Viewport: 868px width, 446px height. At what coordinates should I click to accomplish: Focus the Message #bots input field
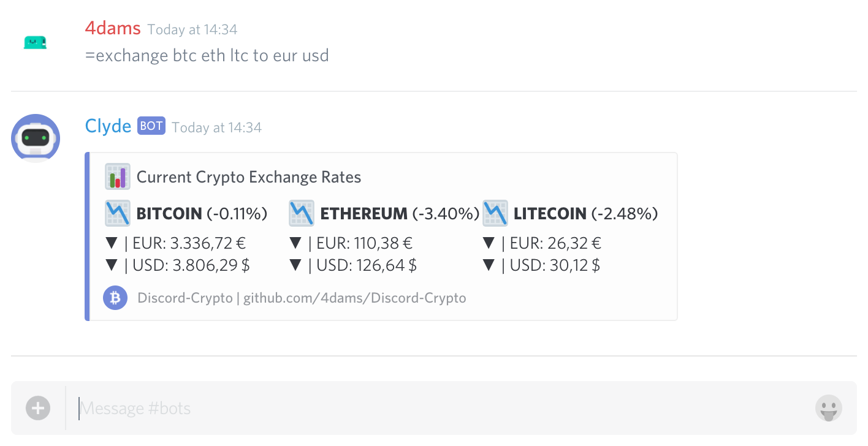429,408
